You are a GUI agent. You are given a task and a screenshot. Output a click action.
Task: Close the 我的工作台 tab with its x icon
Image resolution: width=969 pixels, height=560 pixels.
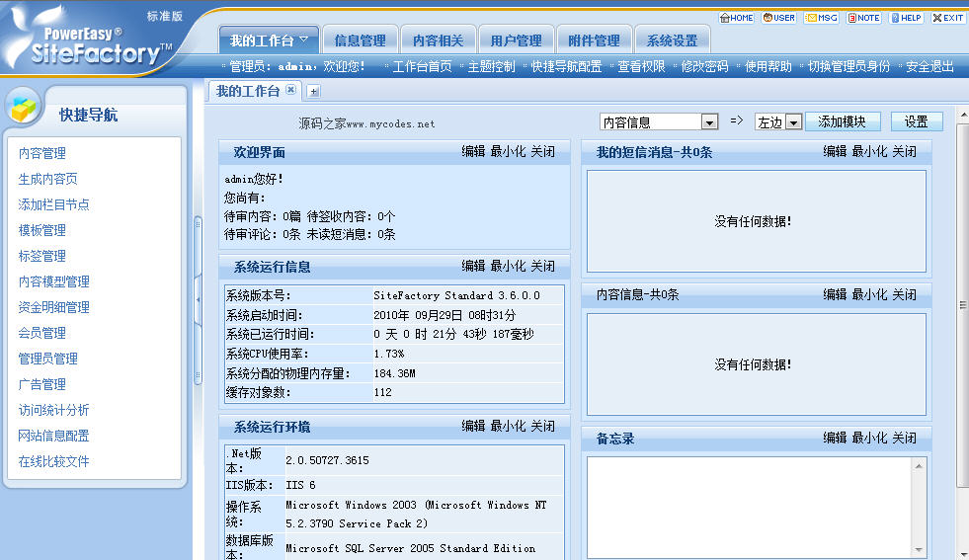coord(290,90)
